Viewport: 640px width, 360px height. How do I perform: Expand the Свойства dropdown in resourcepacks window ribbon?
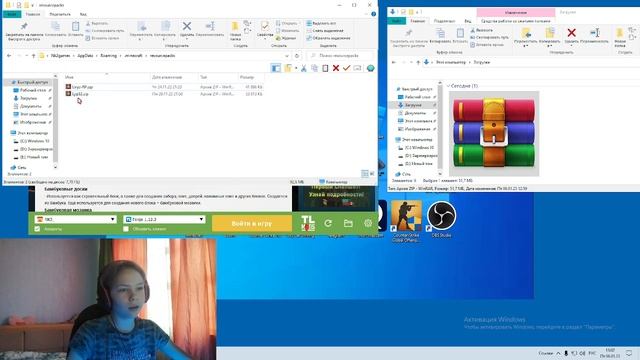click(x=265, y=39)
